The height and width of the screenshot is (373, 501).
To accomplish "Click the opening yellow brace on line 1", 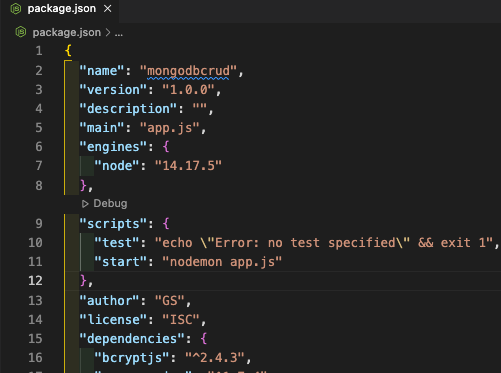I will [x=68, y=51].
